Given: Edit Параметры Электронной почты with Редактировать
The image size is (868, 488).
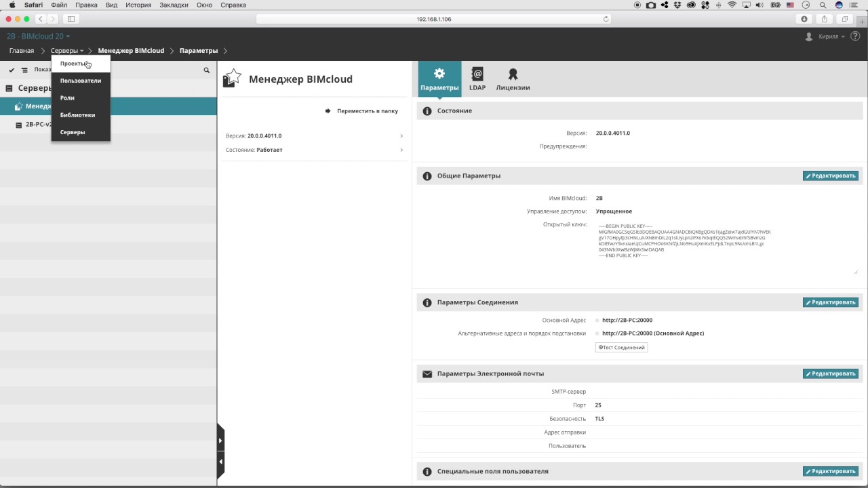Looking at the screenshot, I should (831, 374).
